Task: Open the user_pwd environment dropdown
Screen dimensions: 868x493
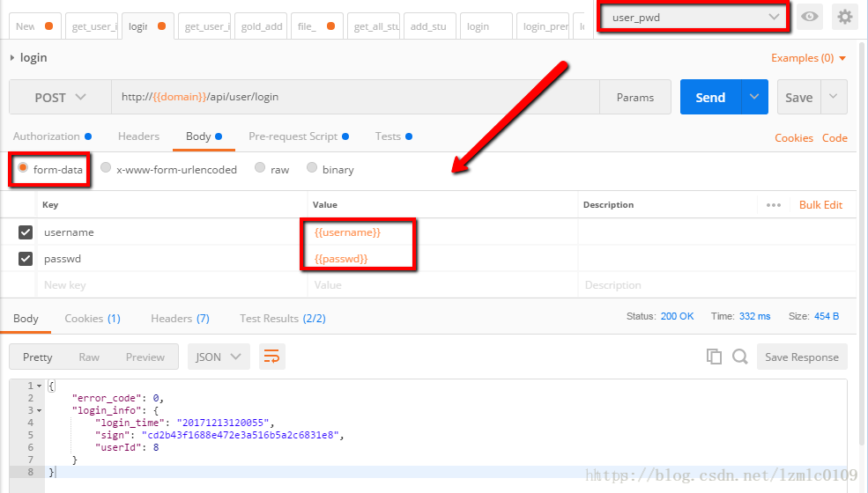Action: coord(693,17)
